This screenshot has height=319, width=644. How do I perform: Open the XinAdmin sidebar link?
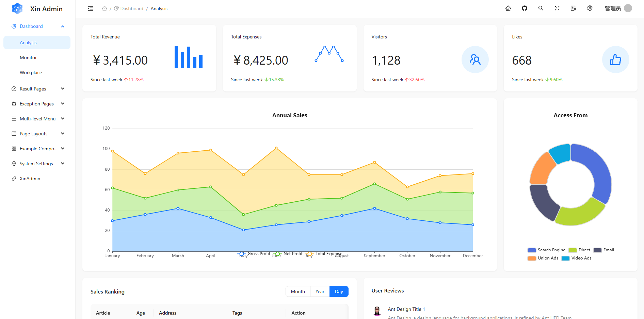[30, 179]
